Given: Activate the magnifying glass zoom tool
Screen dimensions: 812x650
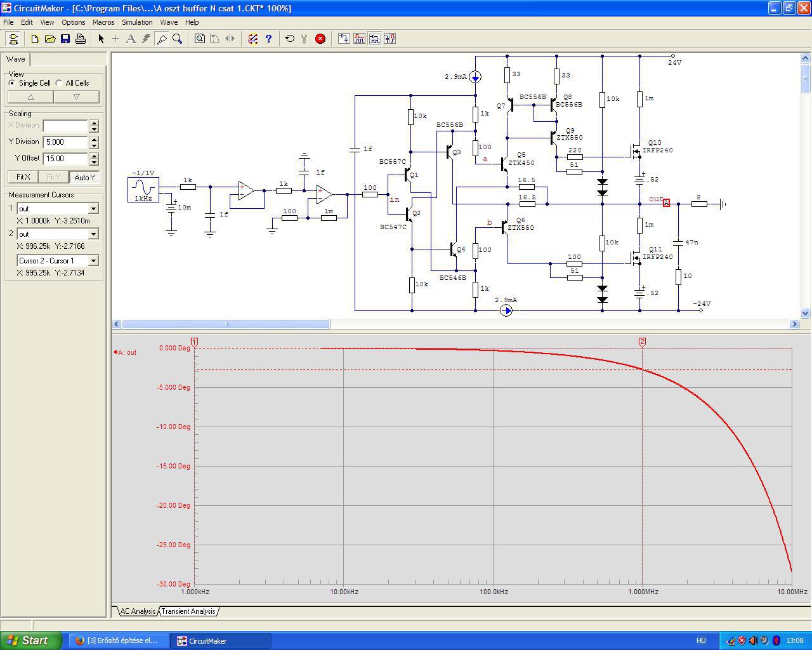Looking at the screenshot, I should 178,39.
